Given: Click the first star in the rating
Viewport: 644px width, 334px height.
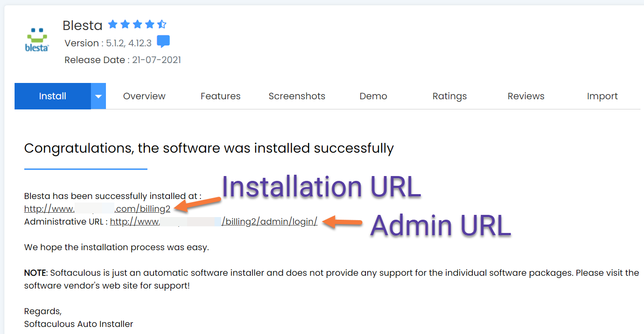Looking at the screenshot, I should pos(113,24).
